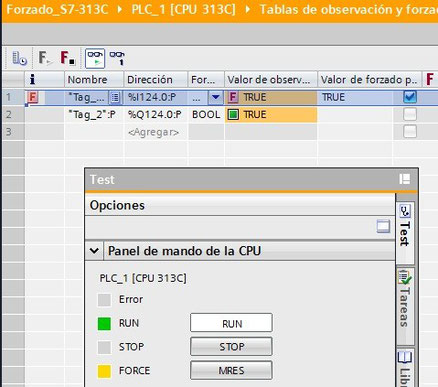Click the Opciones window view icon
This screenshot has height=387, width=438.
(383, 226)
